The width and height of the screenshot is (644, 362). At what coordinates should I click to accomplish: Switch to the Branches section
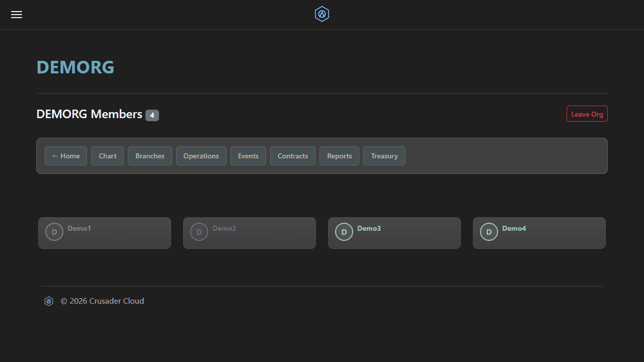(150, 156)
